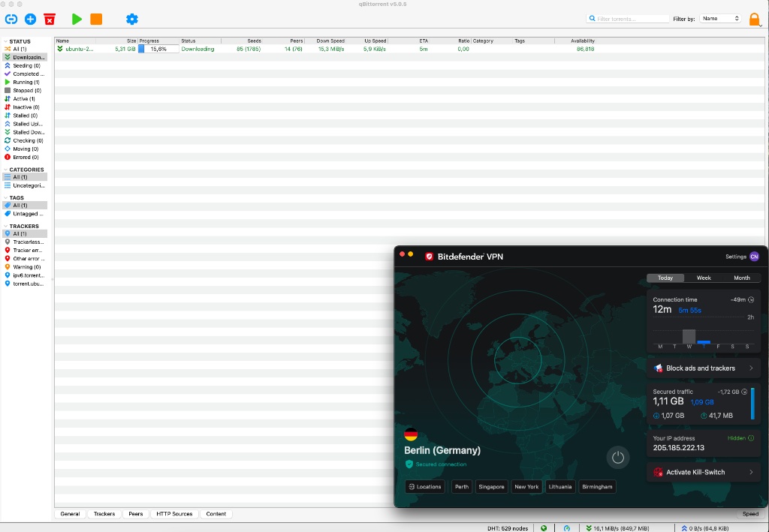The image size is (769, 532).
Task: Click the orange Stop torrents icon
Action: click(x=96, y=19)
